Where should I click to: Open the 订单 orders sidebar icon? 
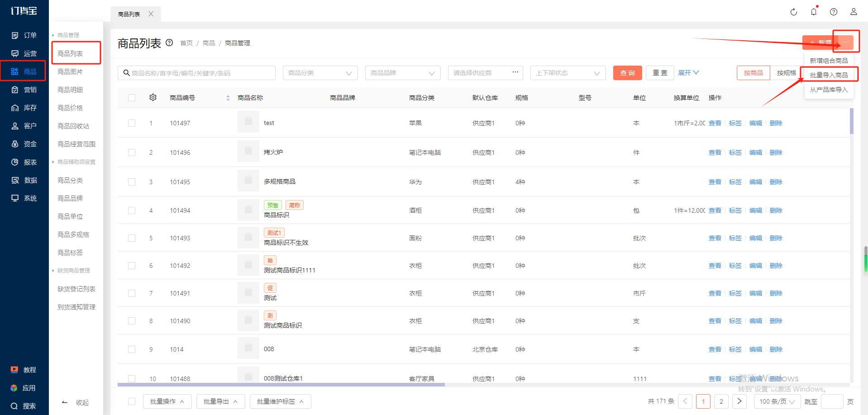click(15, 35)
